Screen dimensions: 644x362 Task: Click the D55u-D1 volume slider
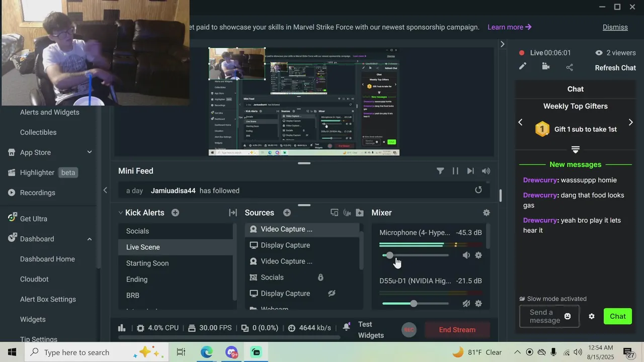click(x=415, y=304)
